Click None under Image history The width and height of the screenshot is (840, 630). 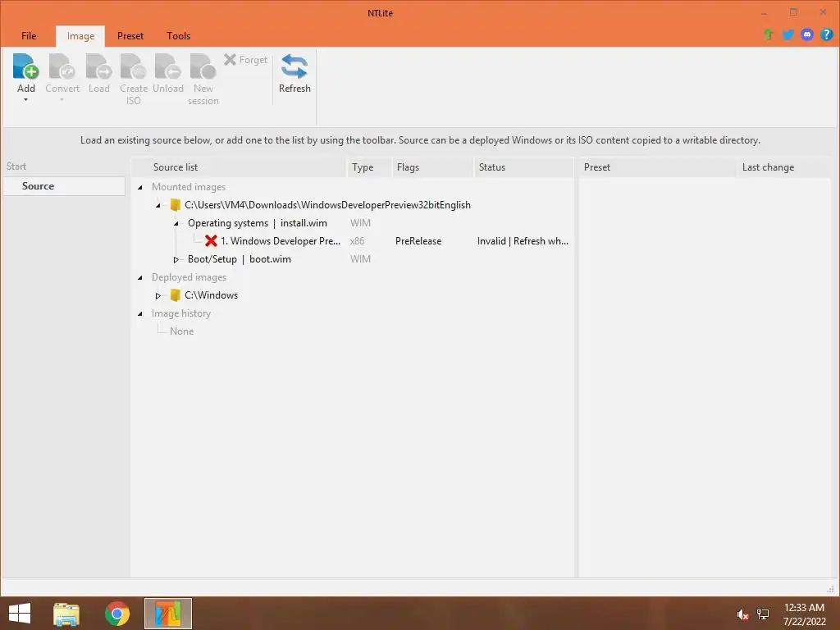(181, 331)
